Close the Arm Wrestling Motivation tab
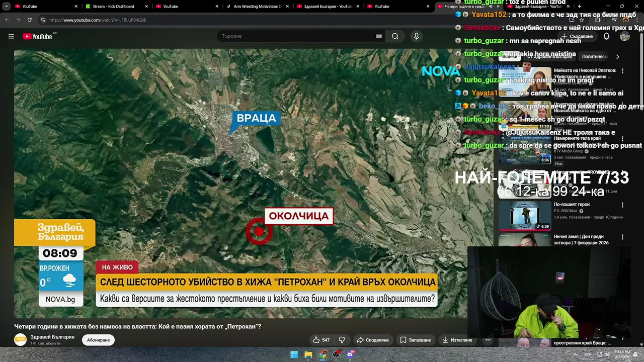The height and width of the screenshot is (362, 644). (287, 7)
